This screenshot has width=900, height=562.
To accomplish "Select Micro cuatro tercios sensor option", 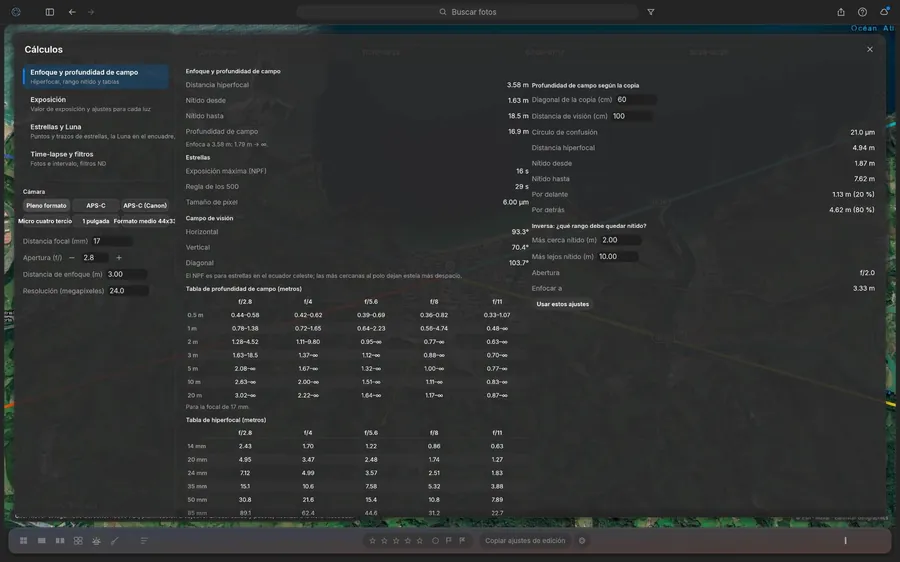I will point(45,221).
